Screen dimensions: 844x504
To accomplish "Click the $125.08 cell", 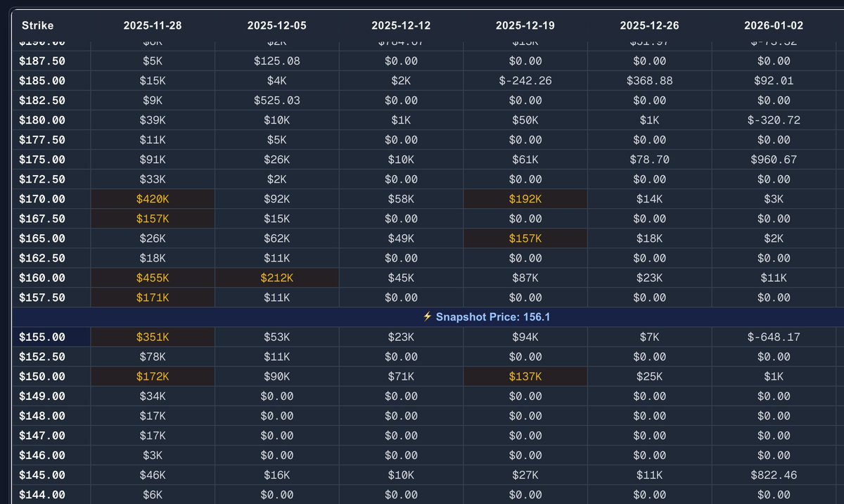I will (277, 61).
